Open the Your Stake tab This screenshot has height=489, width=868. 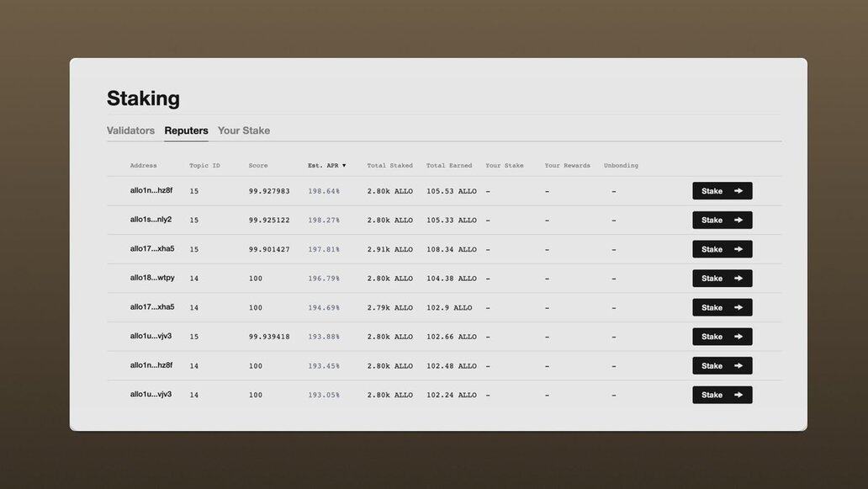[244, 130]
